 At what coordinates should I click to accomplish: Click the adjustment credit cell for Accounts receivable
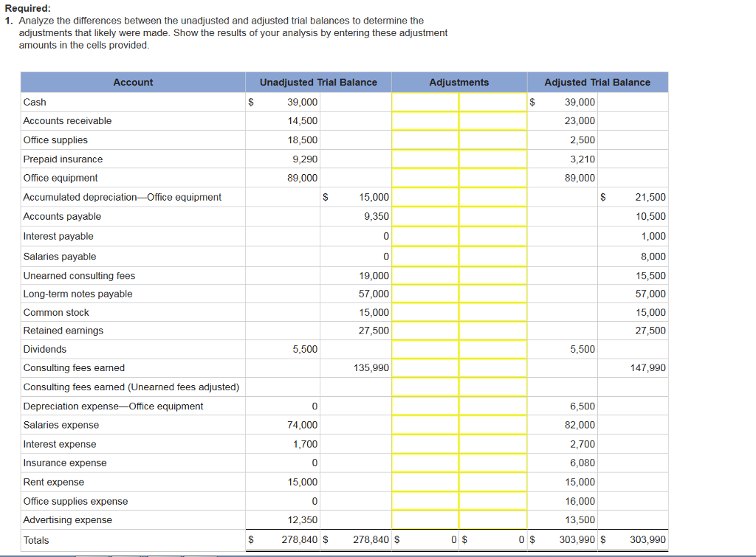(493, 120)
